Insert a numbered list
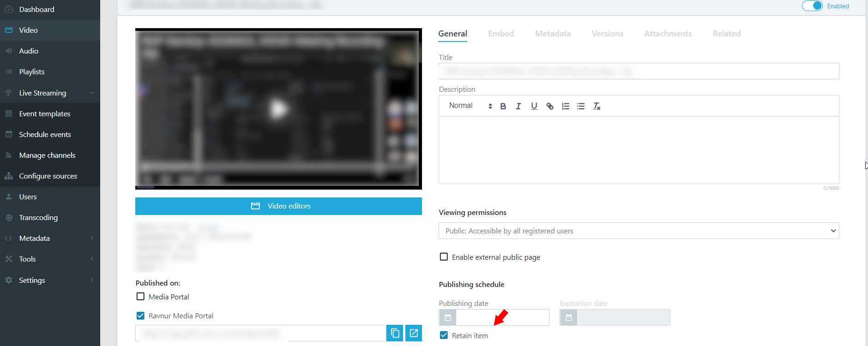Viewport: 868px width, 346px height. tap(566, 106)
